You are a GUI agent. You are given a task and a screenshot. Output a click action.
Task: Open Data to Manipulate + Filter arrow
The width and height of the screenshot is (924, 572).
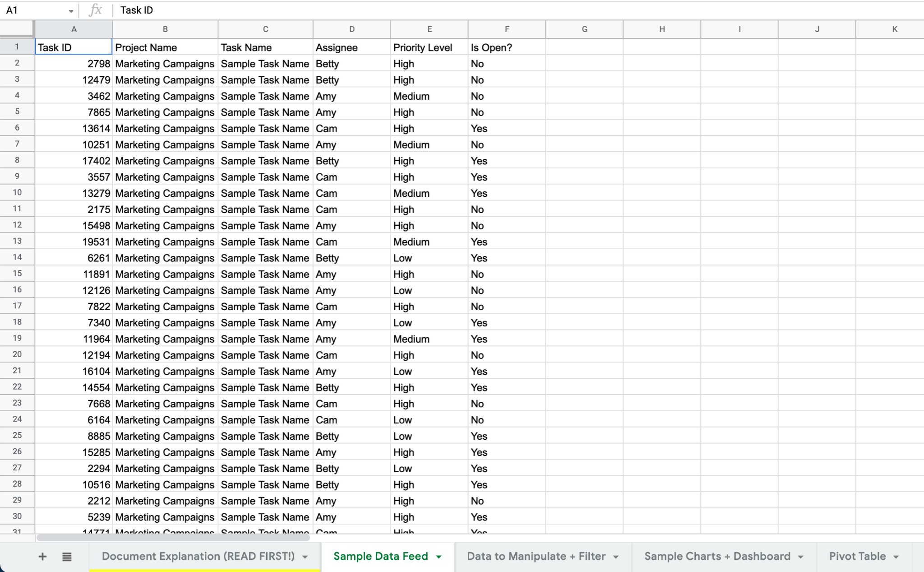[x=616, y=557]
